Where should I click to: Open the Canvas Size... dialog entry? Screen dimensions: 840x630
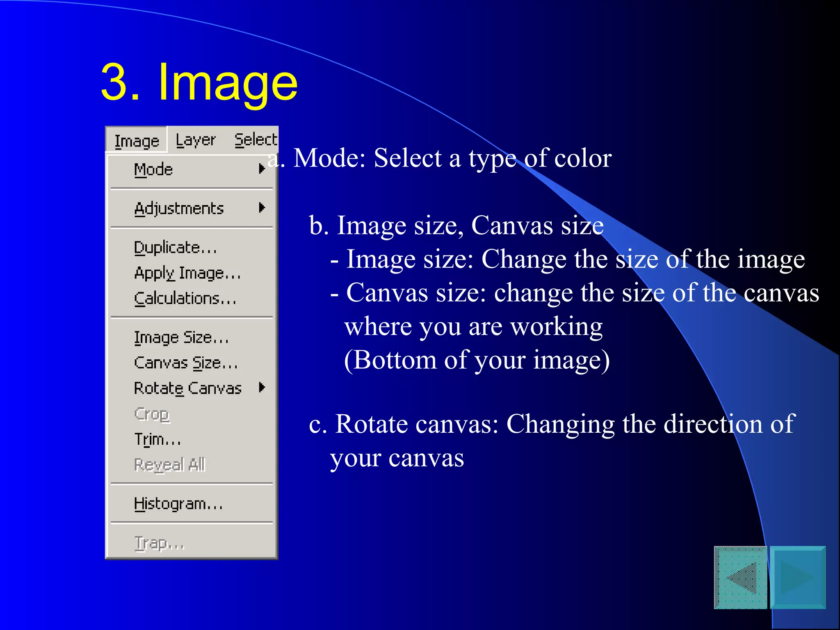(192, 363)
